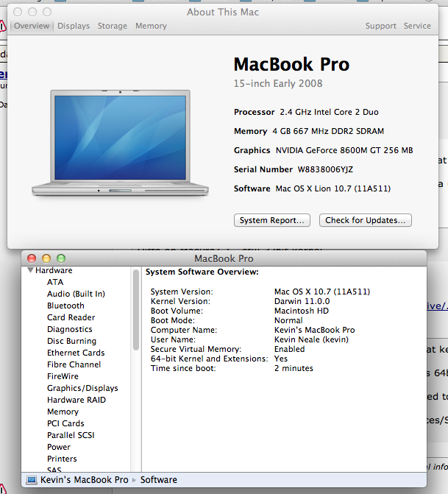Minimize the MacBook Pro system report window
Viewport: 448px width, 494px height.
coord(46,258)
